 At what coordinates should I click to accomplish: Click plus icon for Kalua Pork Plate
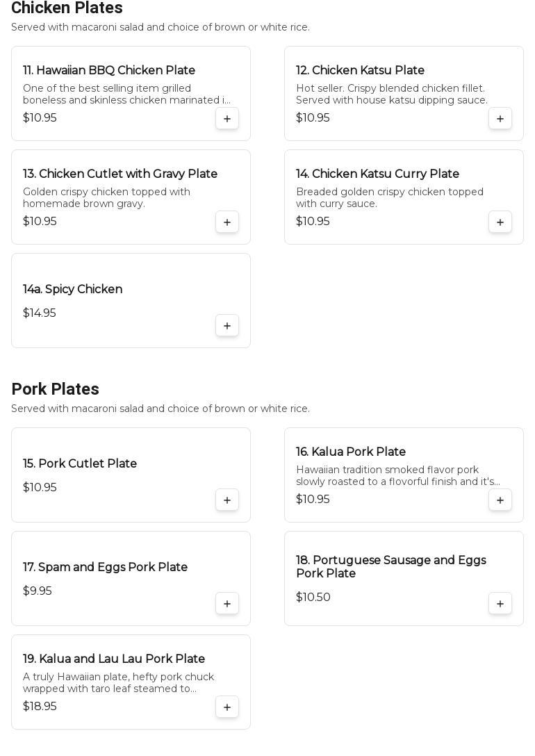[x=500, y=500]
